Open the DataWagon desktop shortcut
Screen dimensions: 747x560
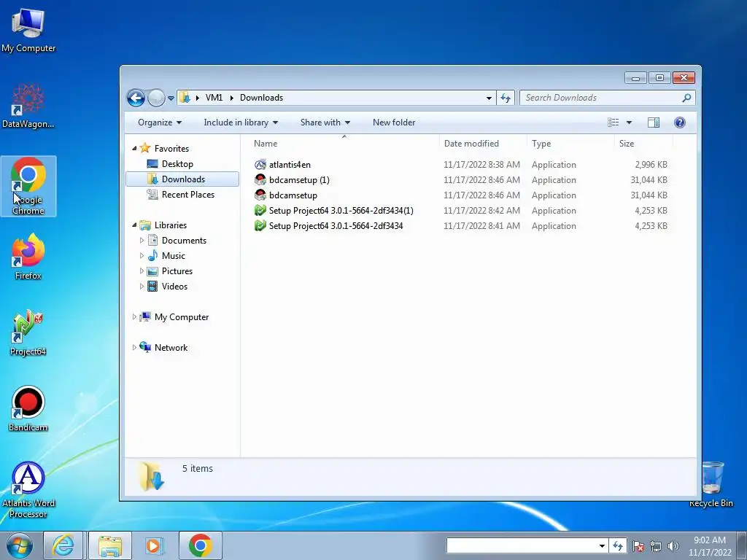[28, 106]
